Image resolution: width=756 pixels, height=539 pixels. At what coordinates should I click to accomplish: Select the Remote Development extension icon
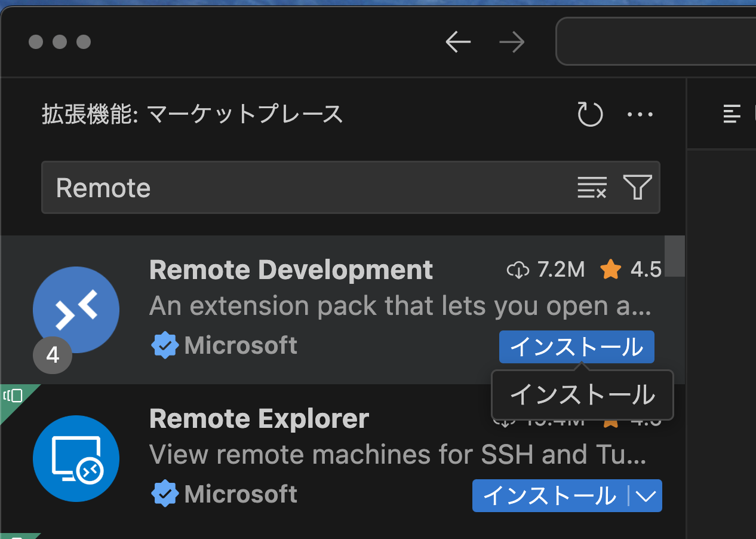pos(76,310)
